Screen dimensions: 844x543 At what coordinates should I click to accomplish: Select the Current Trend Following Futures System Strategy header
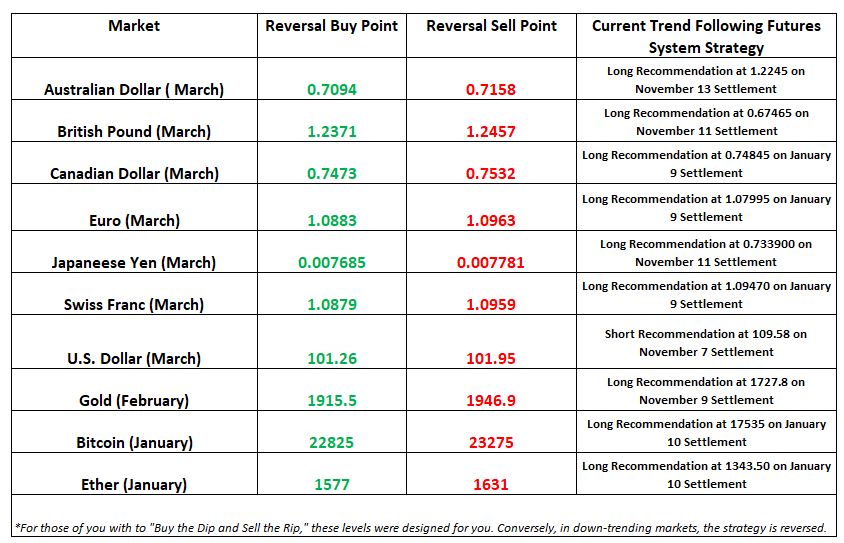[x=706, y=37]
